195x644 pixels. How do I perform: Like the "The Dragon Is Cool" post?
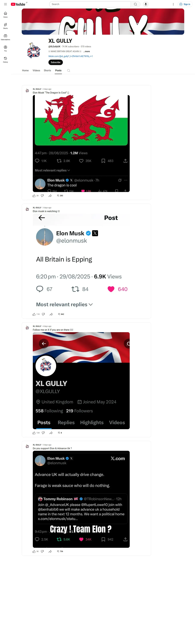[x=34, y=196]
